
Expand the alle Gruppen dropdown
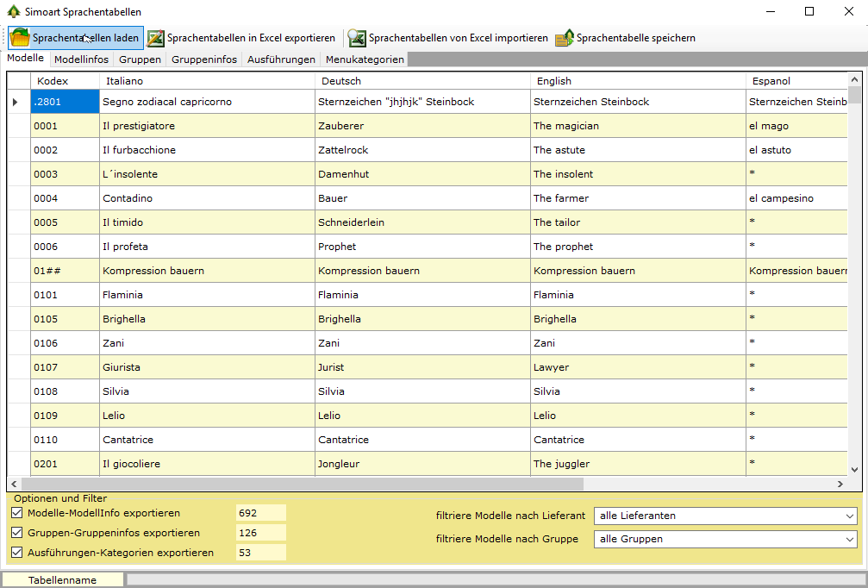pos(725,540)
